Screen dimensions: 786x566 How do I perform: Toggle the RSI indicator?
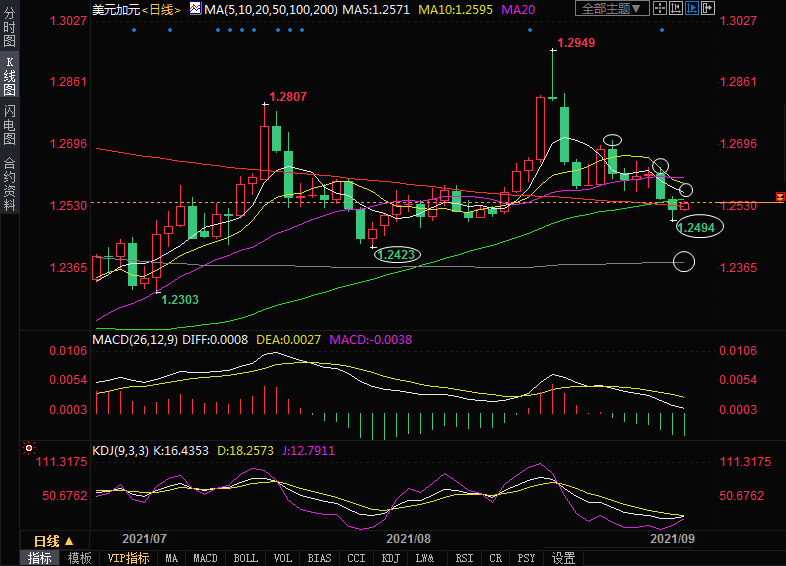464,558
